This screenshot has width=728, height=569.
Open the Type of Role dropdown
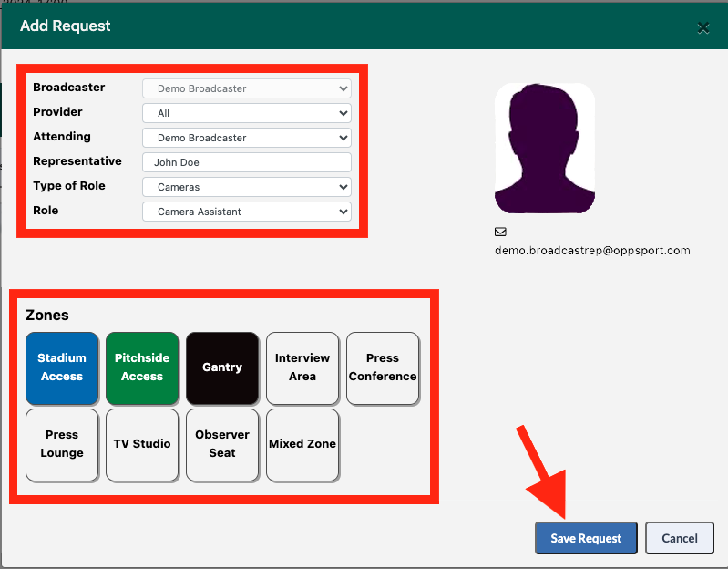point(247,187)
